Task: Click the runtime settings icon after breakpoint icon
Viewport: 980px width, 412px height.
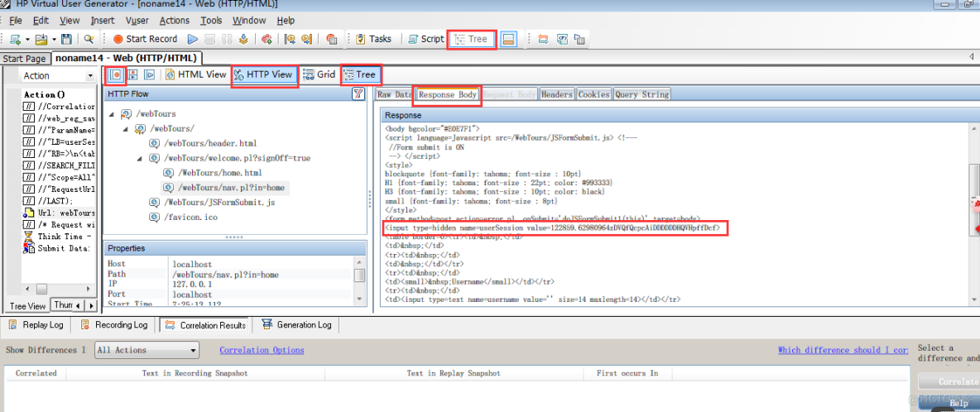Action: point(307,39)
